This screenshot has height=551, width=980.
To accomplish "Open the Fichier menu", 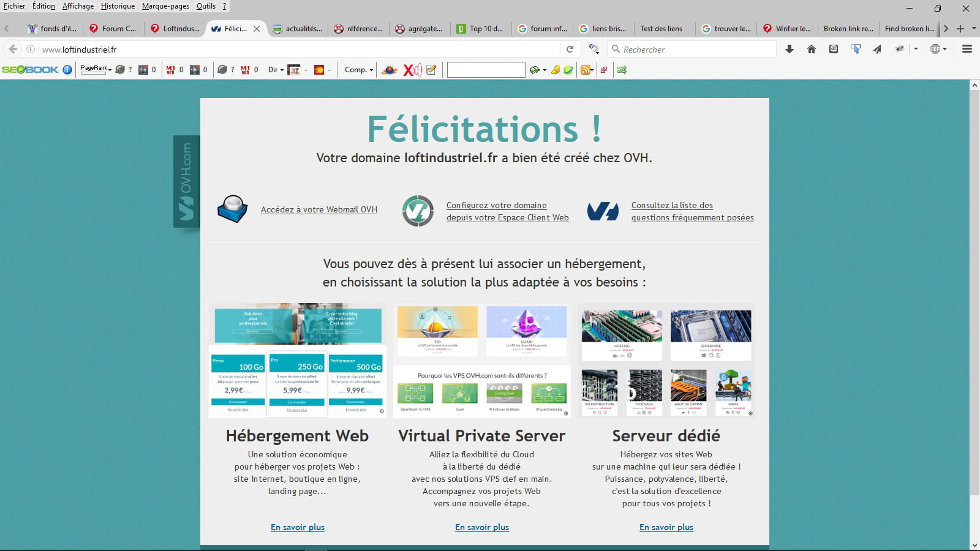I will [x=15, y=6].
